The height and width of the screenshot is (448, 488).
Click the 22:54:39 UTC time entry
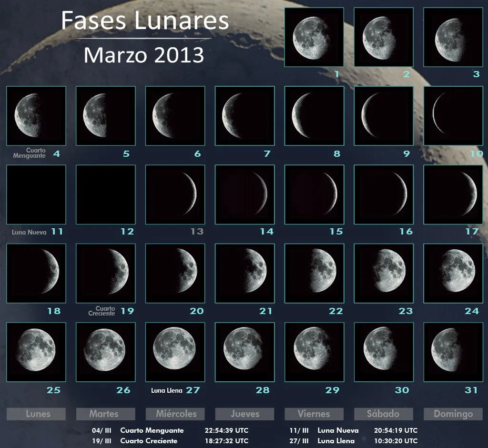point(226,430)
